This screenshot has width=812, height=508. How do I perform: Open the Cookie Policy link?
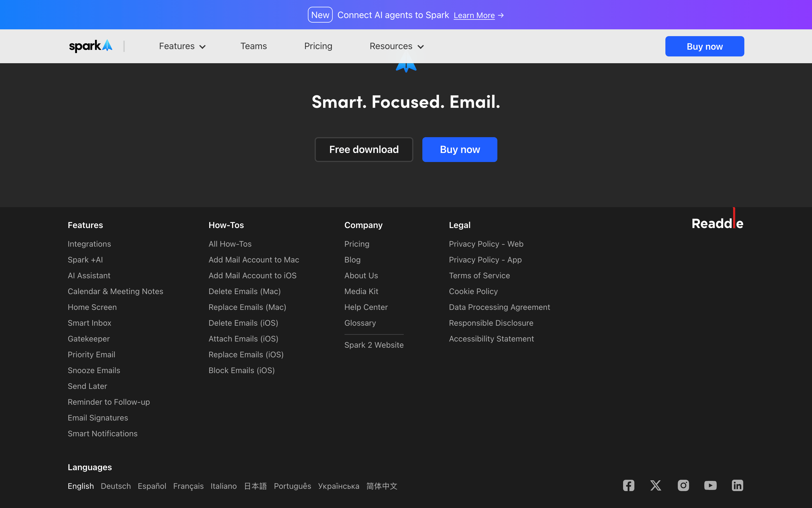point(473,291)
